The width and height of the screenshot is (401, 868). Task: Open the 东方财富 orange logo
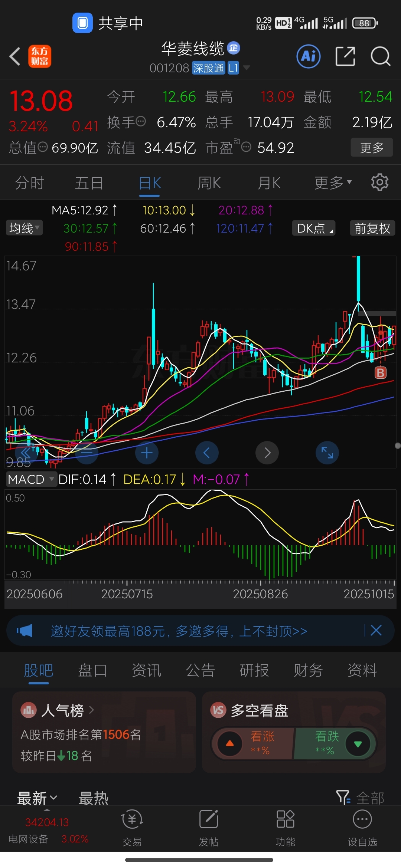tap(40, 56)
